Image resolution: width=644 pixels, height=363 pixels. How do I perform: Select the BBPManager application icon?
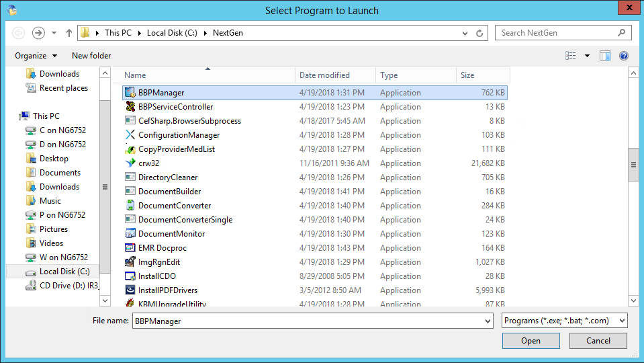(130, 93)
